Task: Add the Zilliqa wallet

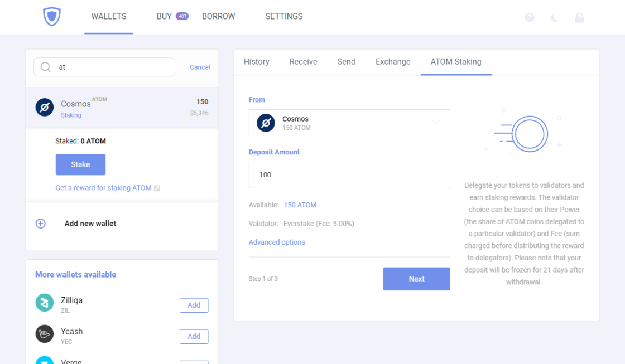Action: click(x=194, y=305)
